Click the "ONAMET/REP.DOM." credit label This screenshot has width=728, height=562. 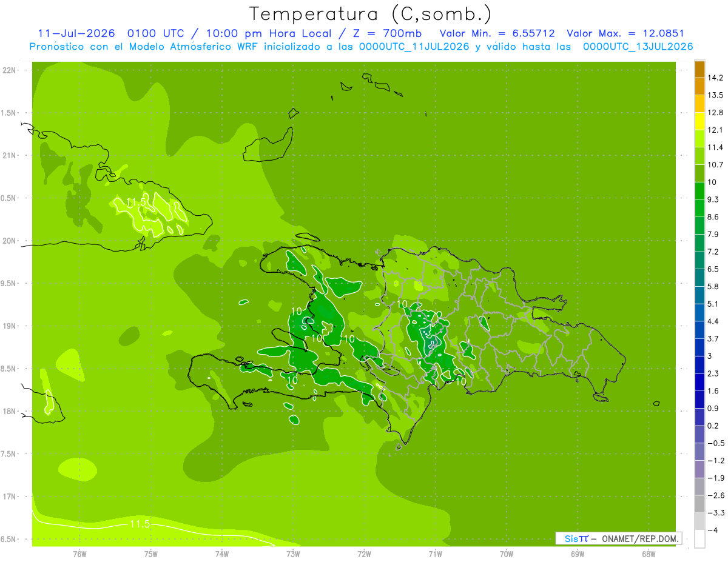click(639, 538)
